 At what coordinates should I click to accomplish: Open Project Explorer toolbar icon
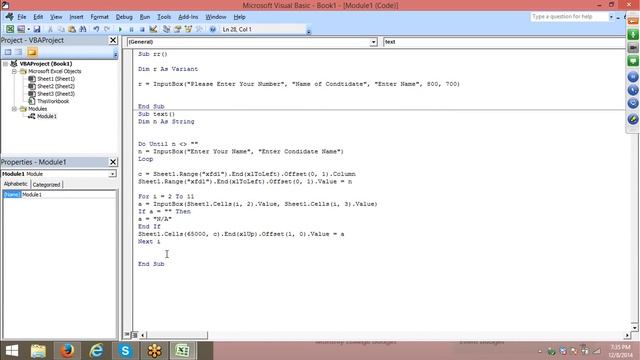tap(166, 29)
